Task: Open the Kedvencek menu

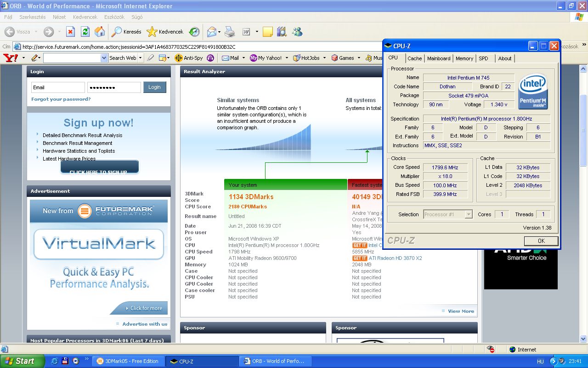Action: coord(85,17)
